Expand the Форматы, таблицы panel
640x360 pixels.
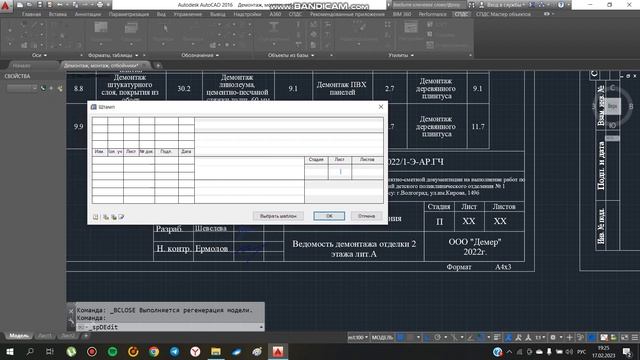(x=113, y=55)
